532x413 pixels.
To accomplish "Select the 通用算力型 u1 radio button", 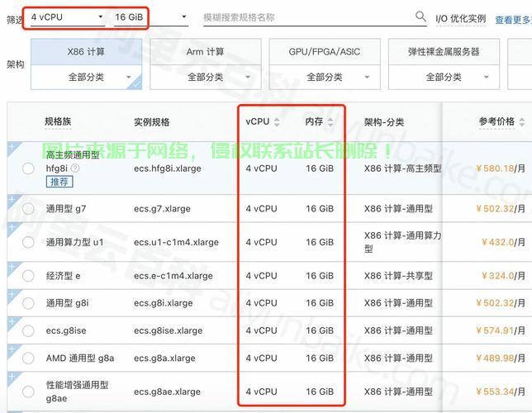I will [x=28, y=242].
